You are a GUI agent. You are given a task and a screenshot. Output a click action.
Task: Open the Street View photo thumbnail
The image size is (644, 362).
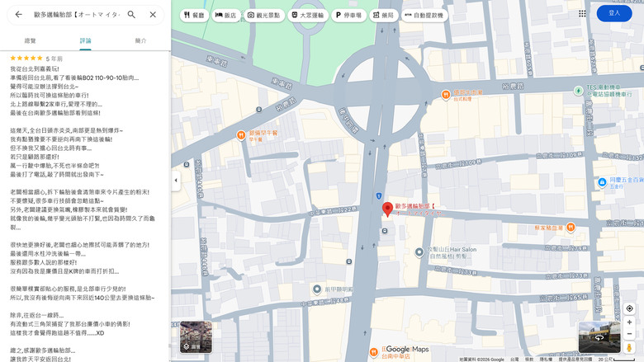pos(599,337)
